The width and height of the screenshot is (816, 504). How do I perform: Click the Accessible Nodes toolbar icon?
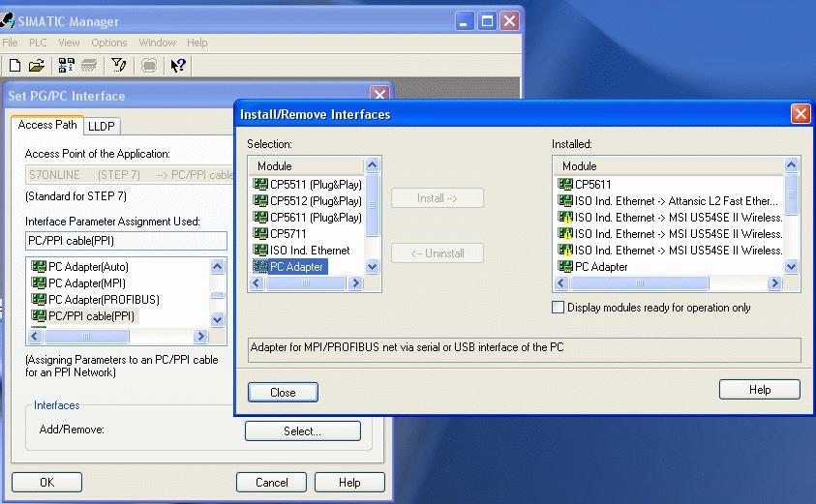66,65
